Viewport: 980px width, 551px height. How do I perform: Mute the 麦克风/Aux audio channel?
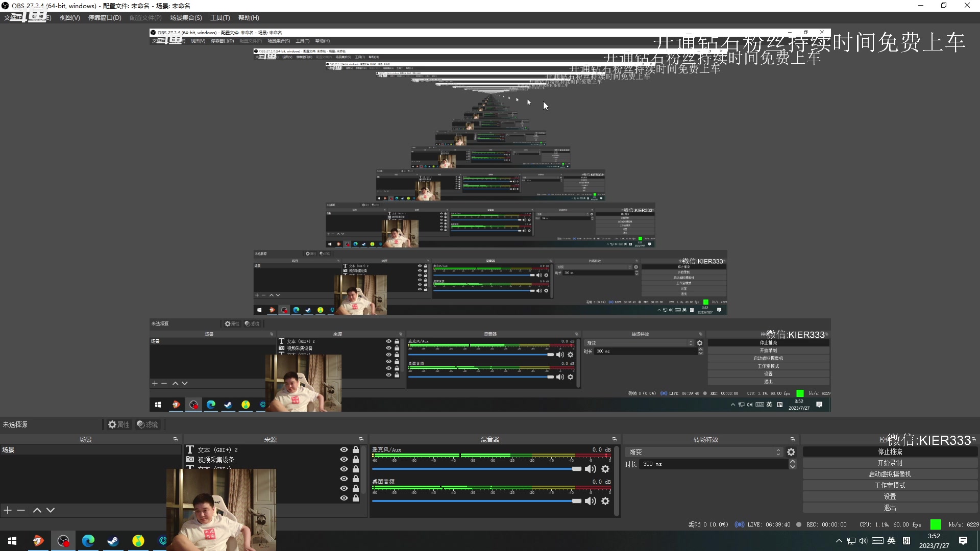click(x=590, y=469)
